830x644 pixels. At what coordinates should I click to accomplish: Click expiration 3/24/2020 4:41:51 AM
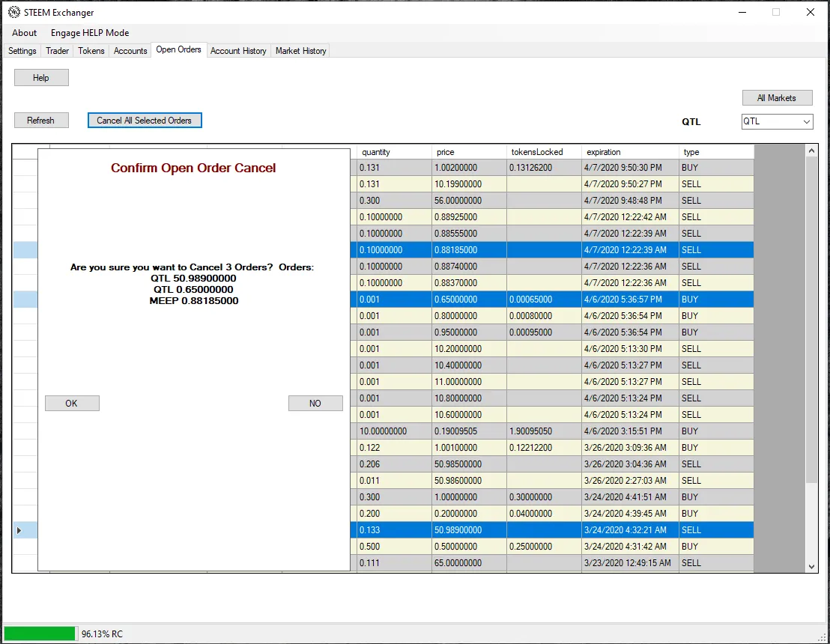(631, 497)
